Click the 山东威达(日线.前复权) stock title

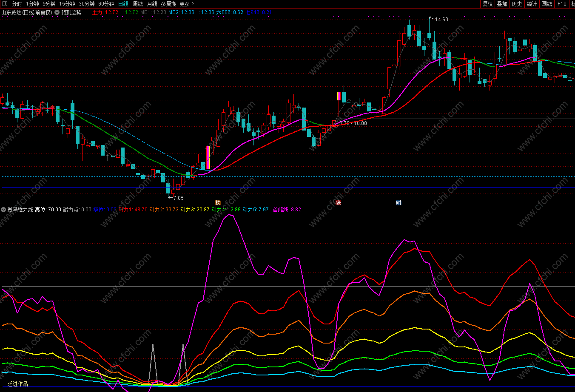click(27, 12)
